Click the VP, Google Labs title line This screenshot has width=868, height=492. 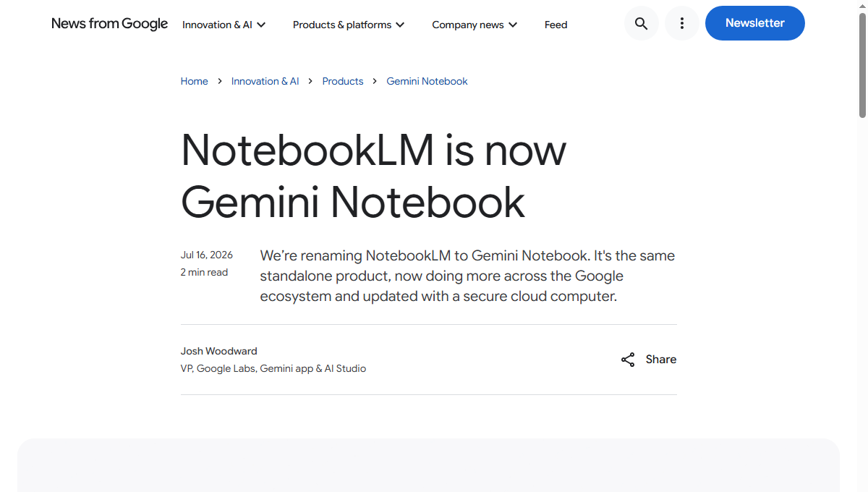273,368
